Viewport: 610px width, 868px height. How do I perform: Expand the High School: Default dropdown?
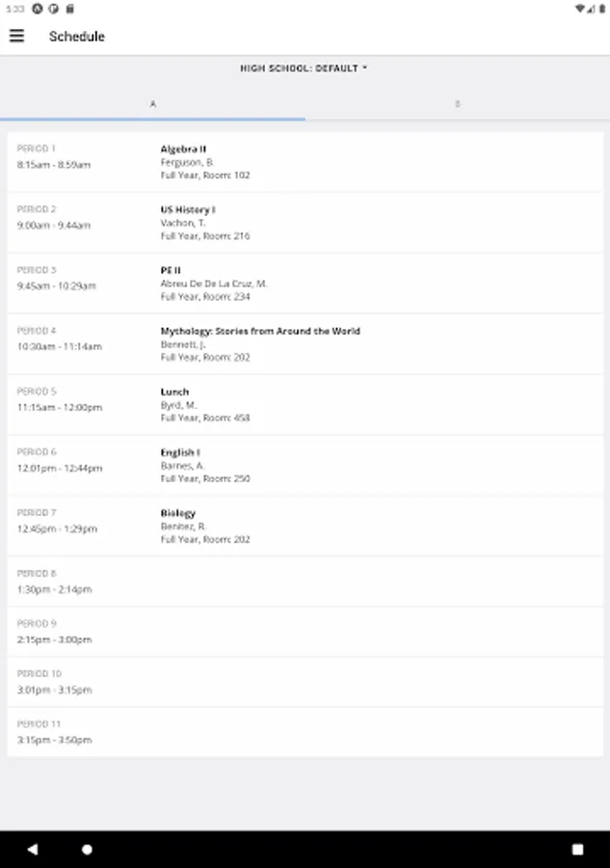[x=304, y=68]
